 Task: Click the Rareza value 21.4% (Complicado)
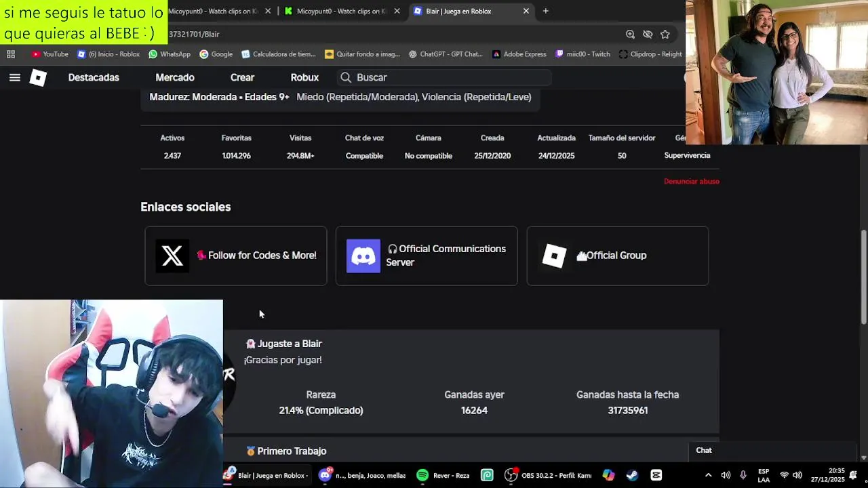tap(321, 410)
